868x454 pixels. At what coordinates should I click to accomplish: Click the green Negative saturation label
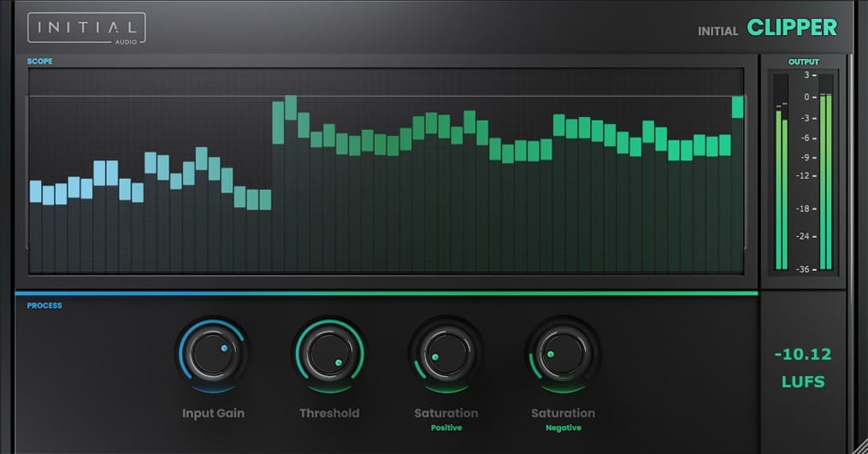[x=563, y=427]
